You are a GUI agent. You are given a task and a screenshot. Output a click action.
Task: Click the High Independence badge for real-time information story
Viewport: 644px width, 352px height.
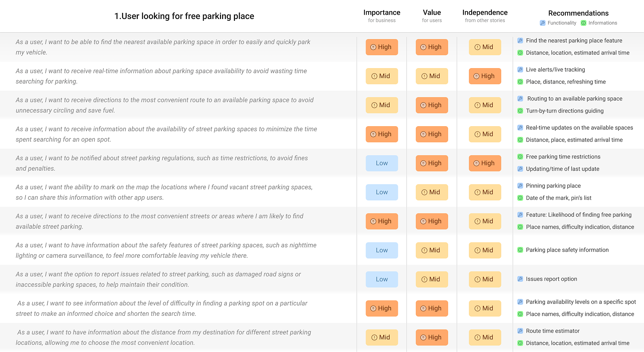485,76
